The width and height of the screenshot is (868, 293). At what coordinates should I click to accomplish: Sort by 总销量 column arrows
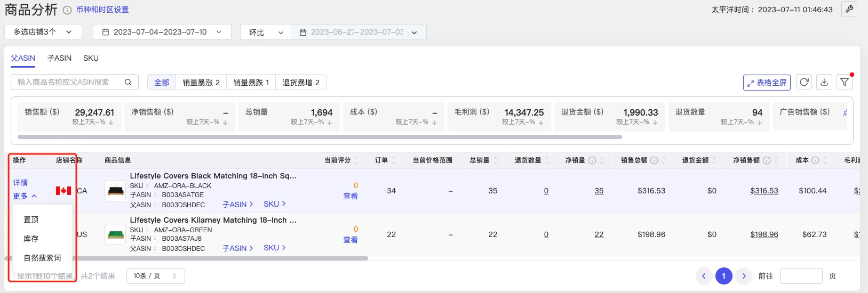tap(496, 160)
